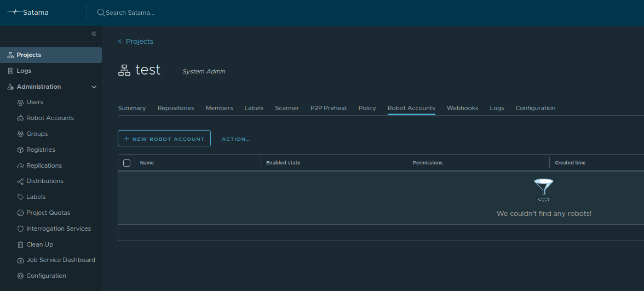
Task: Click the Registries box icon
Action: coord(20,150)
